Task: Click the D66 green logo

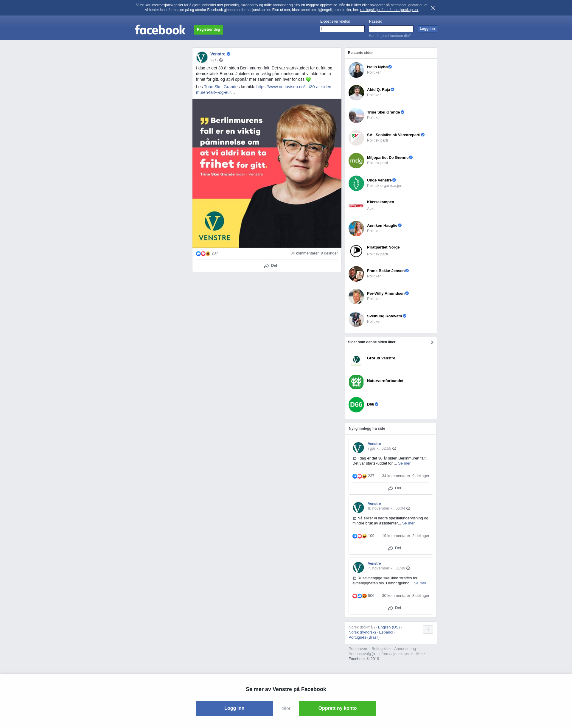Action: pos(356,404)
